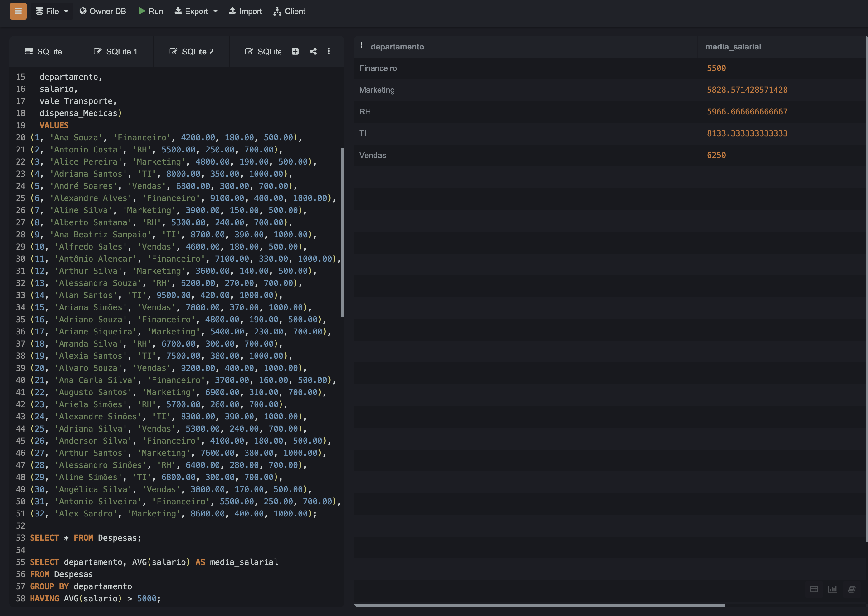Click SELECT departamento, AVG(salario) line
The height and width of the screenshot is (616, 868).
[x=154, y=562]
